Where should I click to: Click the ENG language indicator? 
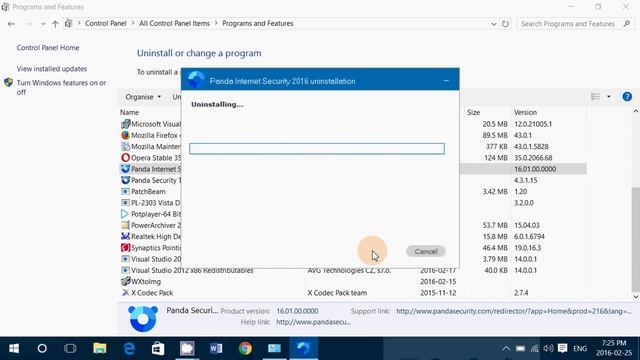coord(580,349)
